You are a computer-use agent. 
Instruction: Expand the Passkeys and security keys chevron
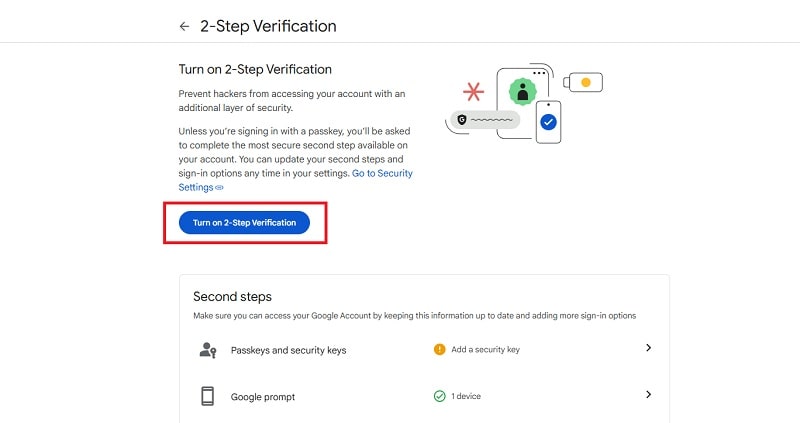click(648, 347)
